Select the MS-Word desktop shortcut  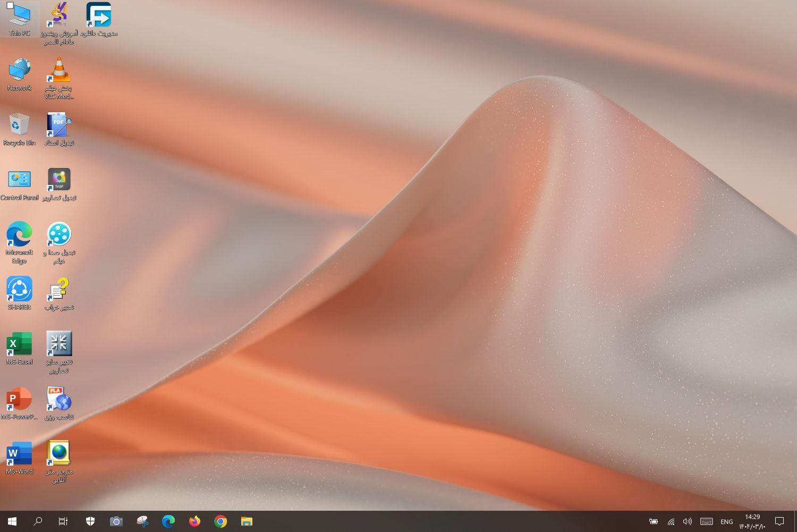[20, 458]
